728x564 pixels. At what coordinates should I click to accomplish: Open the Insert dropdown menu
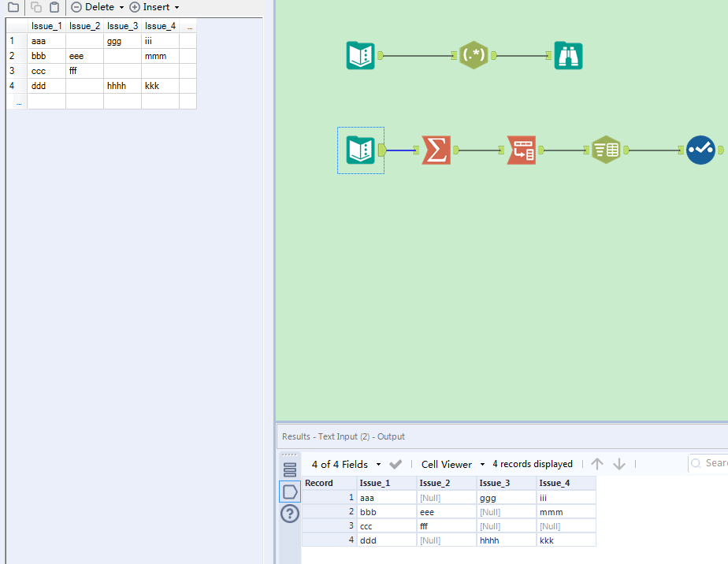[x=154, y=7]
